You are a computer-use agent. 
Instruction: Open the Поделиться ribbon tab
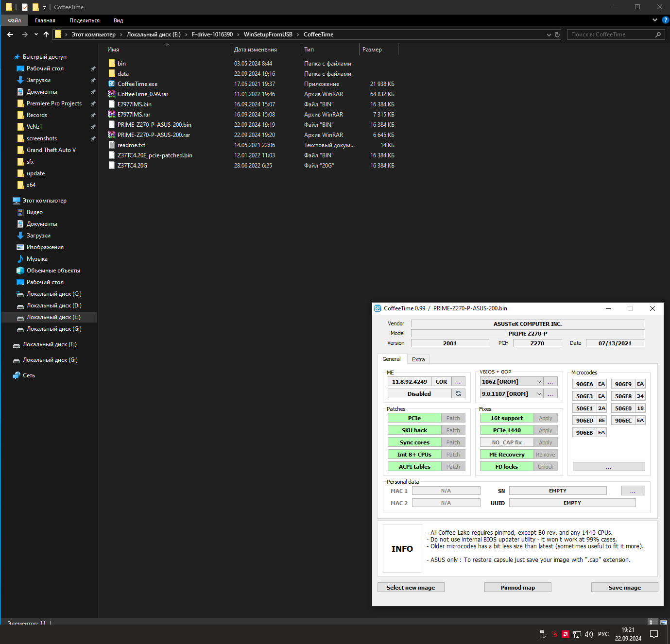[85, 20]
